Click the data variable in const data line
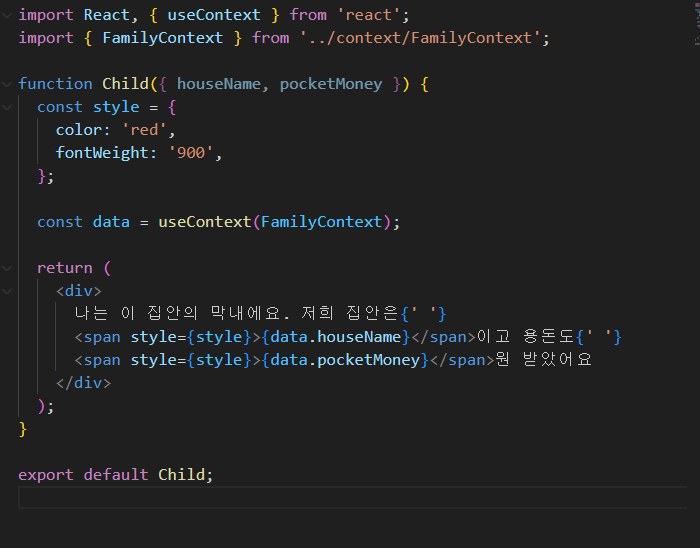 [x=111, y=222]
